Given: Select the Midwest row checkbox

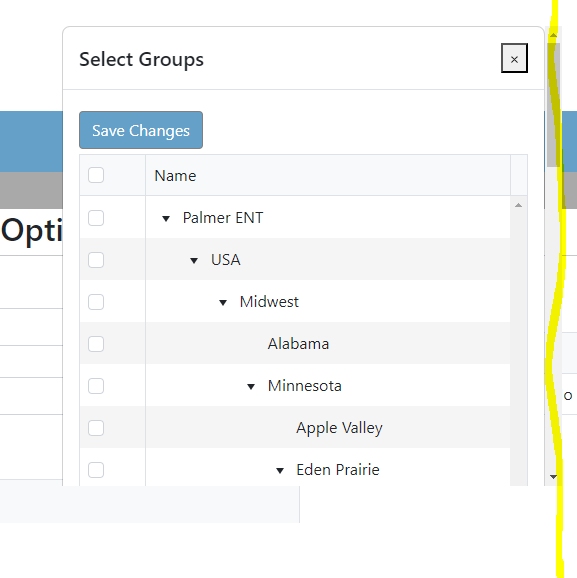Looking at the screenshot, I should [x=96, y=302].
